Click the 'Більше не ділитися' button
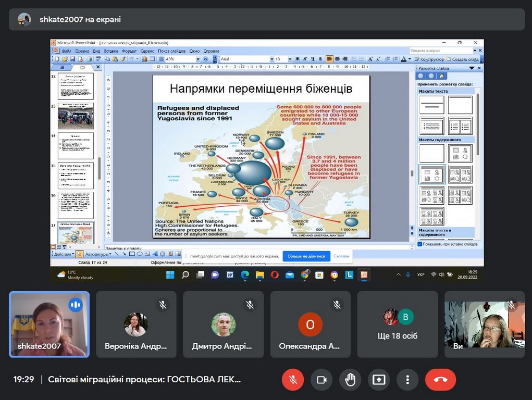This screenshot has height=400, width=532. 306,256
